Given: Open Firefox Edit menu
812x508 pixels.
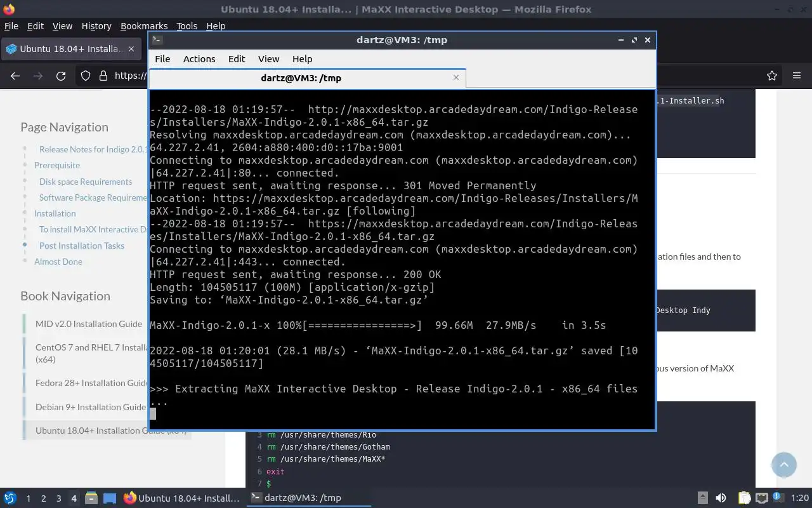Looking at the screenshot, I should (36, 26).
